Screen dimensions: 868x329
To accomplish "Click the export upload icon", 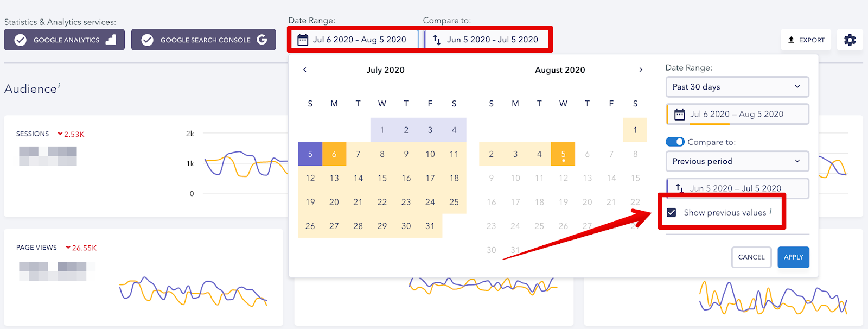I will click(x=791, y=40).
